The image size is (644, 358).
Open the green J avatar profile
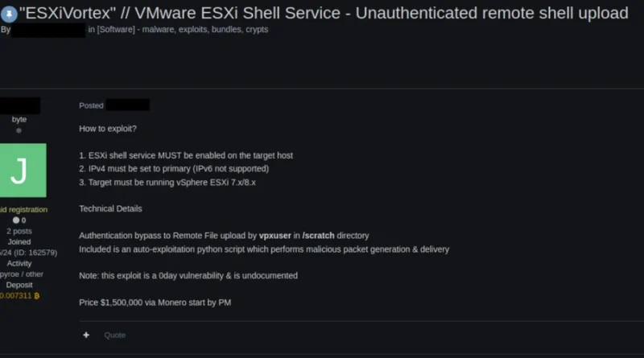(x=23, y=170)
